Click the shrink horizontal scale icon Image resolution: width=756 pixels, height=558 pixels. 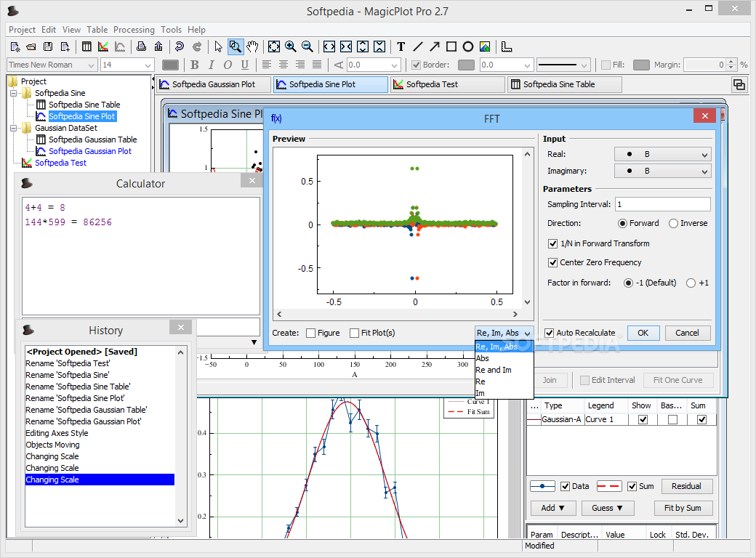pyautogui.click(x=346, y=46)
